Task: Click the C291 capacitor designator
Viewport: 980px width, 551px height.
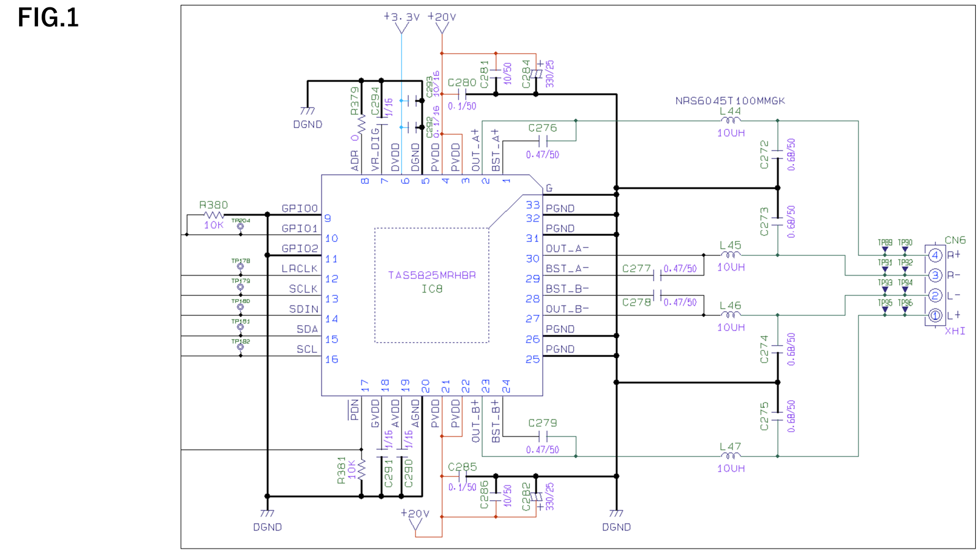Action: coord(388,474)
